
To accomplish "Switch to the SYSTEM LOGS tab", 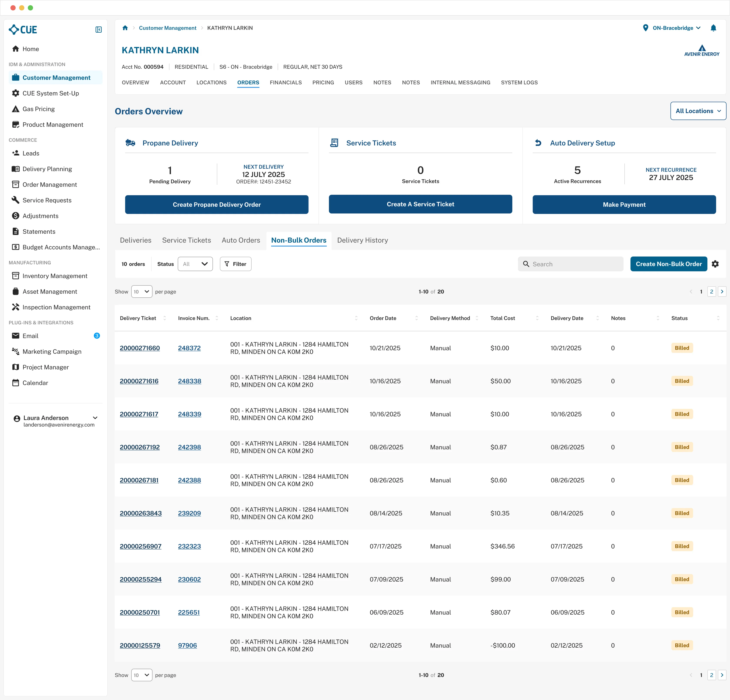I will [519, 82].
